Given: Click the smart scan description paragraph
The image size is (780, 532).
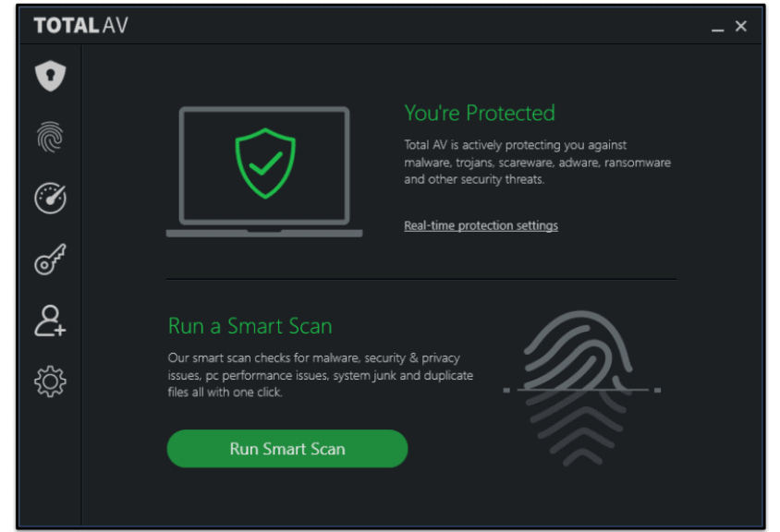Looking at the screenshot, I should coord(320,375).
